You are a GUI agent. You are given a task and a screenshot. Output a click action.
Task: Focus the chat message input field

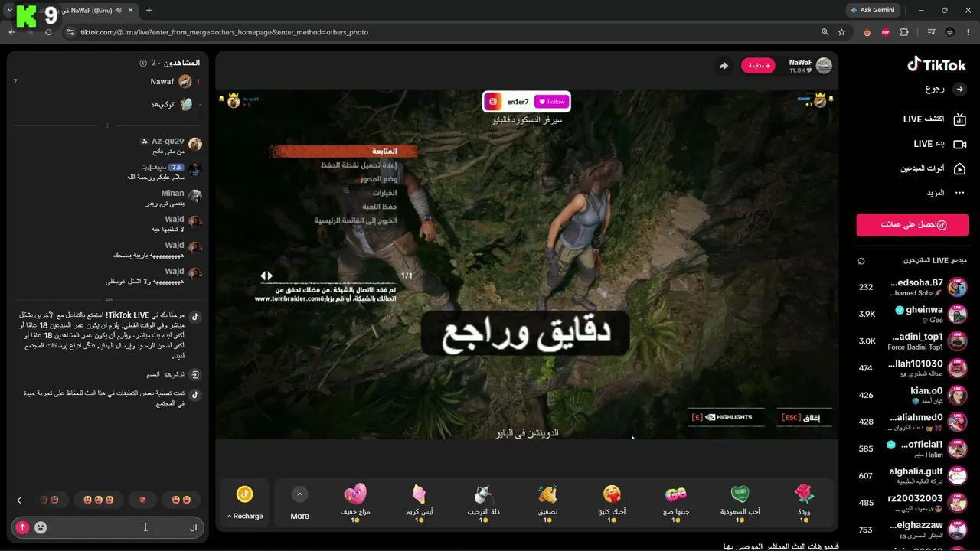coord(107,527)
